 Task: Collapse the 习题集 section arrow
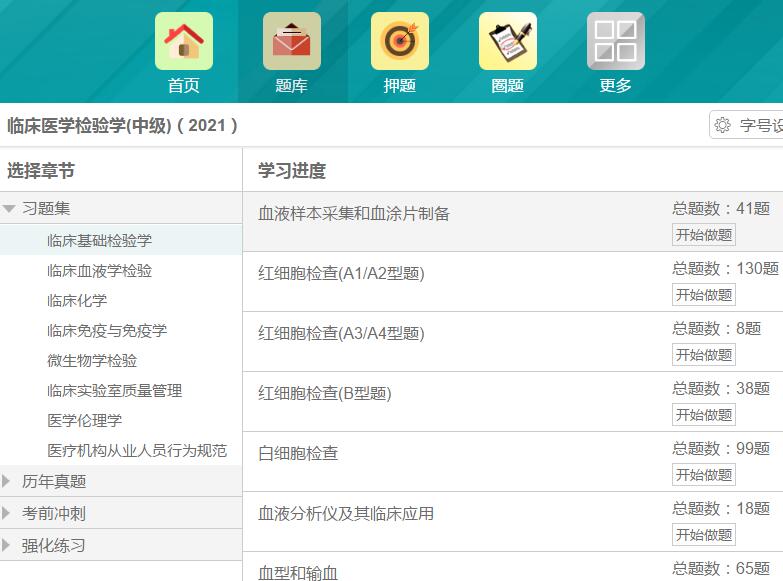click(x=9, y=208)
